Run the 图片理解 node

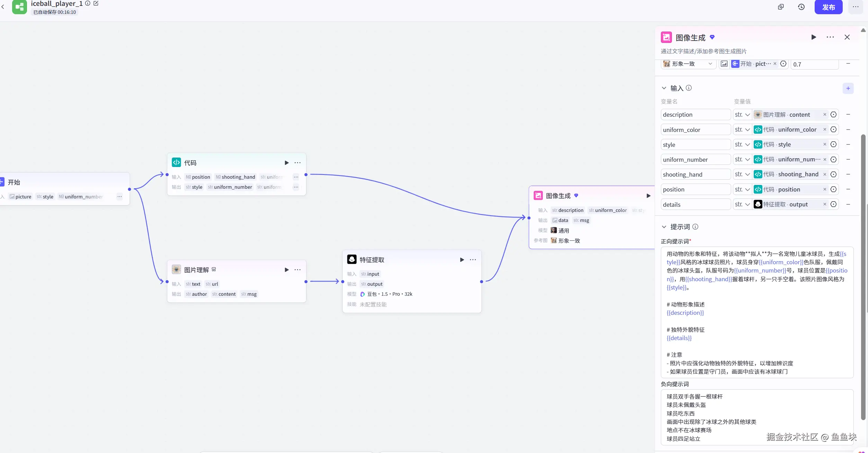tap(286, 270)
